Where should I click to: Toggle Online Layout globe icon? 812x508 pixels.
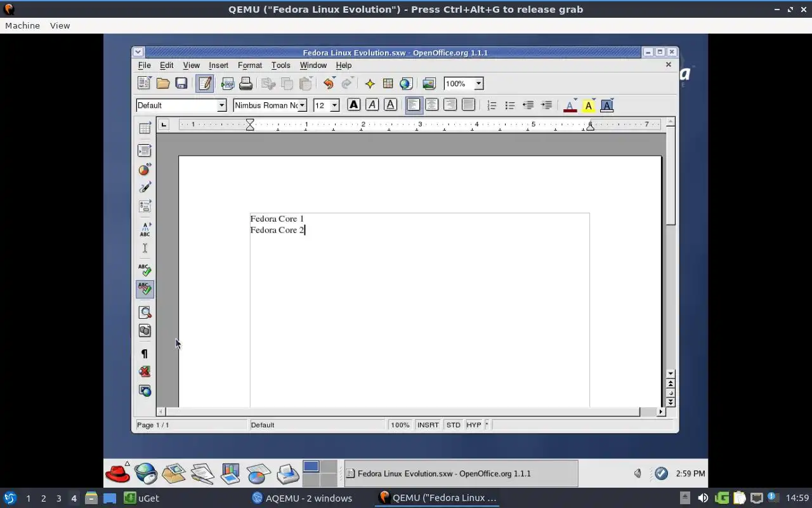(x=145, y=391)
